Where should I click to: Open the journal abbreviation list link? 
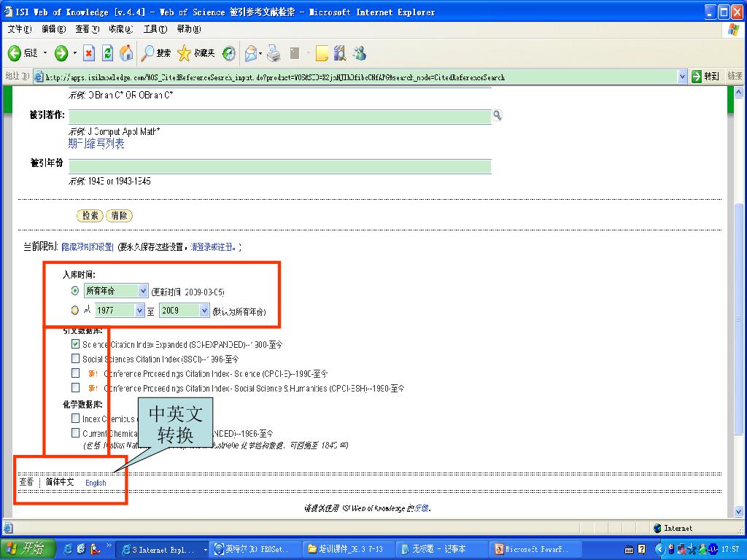click(96, 144)
